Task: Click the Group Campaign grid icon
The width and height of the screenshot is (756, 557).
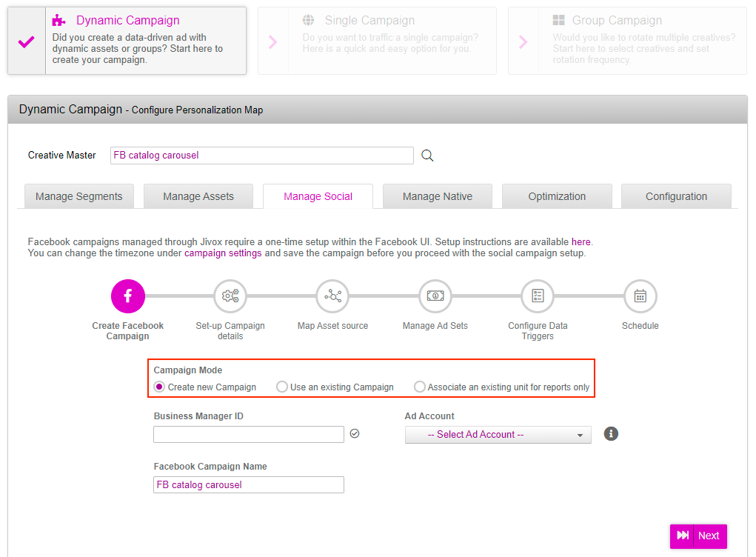Action: (558, 20)
